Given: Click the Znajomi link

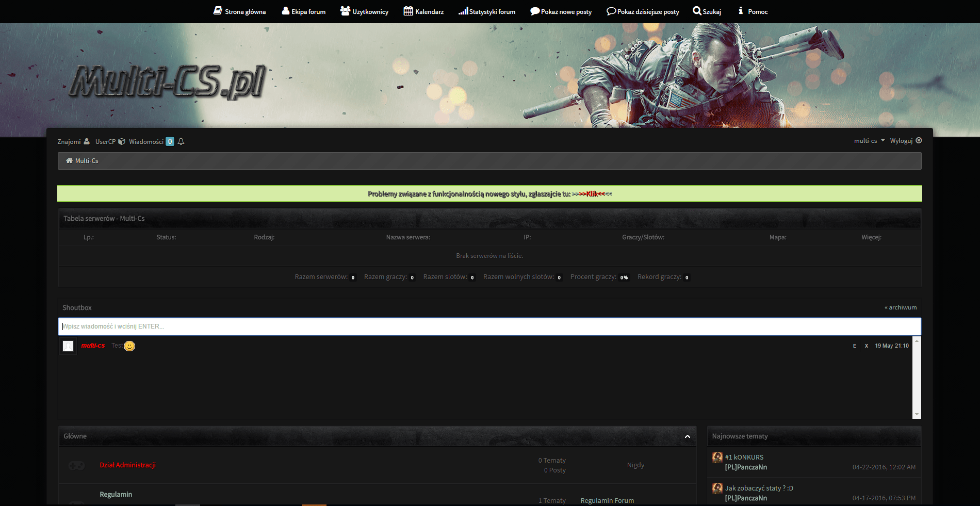Looking at the screenshot, I should click(69, 142).
